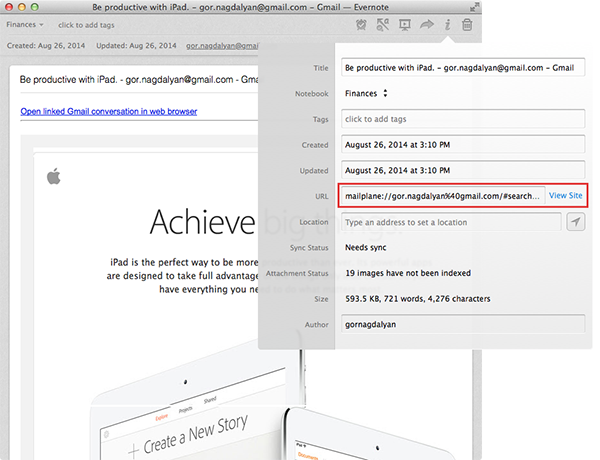Open the Finances notebook dropdown in toolbar
Image resolution: width=600 pixels, height=460 pixels.
(25, 25)
